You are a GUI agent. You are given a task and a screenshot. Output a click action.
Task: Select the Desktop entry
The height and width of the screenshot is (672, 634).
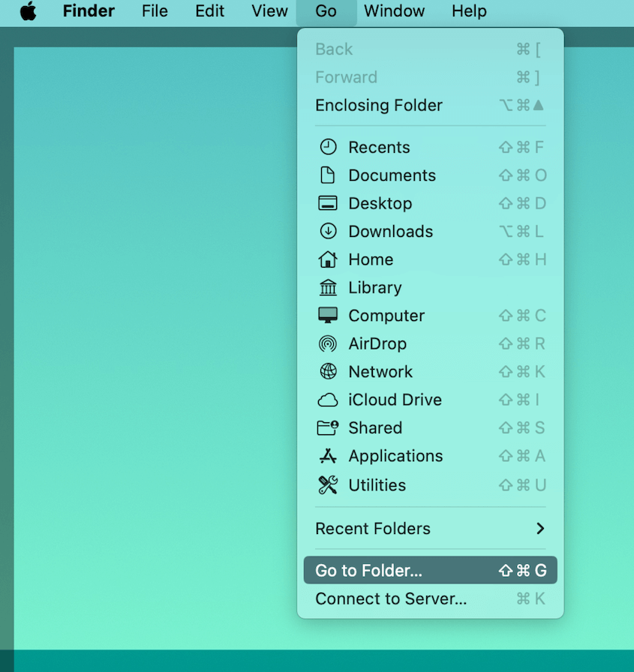(380, 203)
